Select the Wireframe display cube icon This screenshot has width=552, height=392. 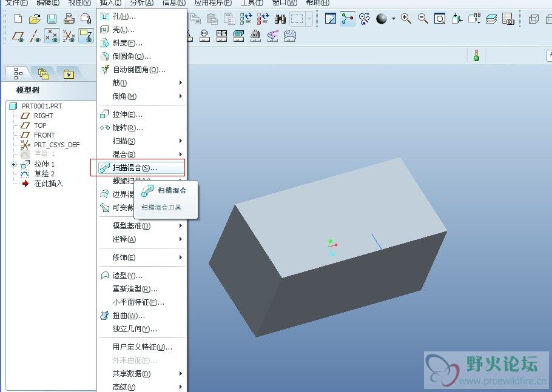click(534, 19)
